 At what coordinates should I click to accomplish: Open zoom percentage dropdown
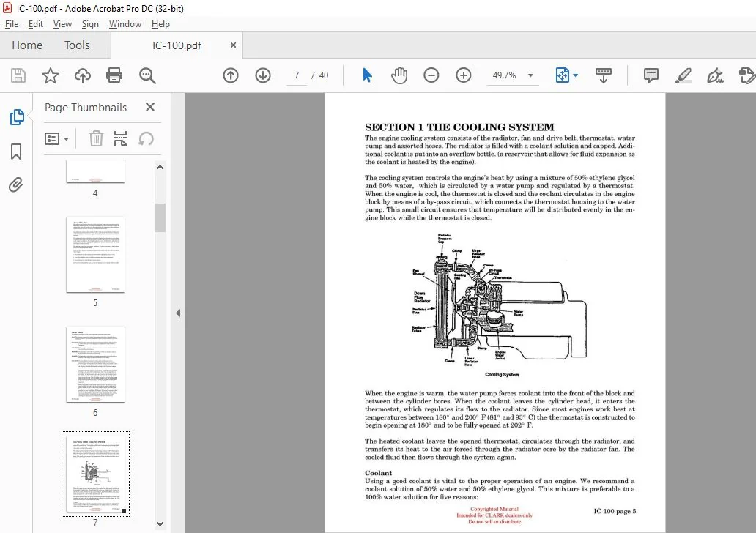tap(530, 75)
